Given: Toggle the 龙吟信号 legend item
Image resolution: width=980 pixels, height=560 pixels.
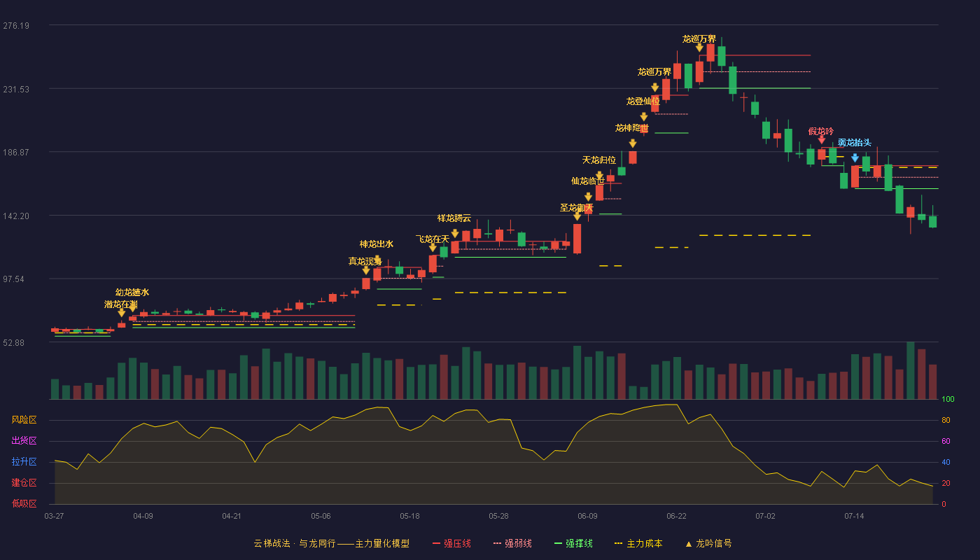Looking at the screenshot, I should pyautogui.click(x=708, y=543).
